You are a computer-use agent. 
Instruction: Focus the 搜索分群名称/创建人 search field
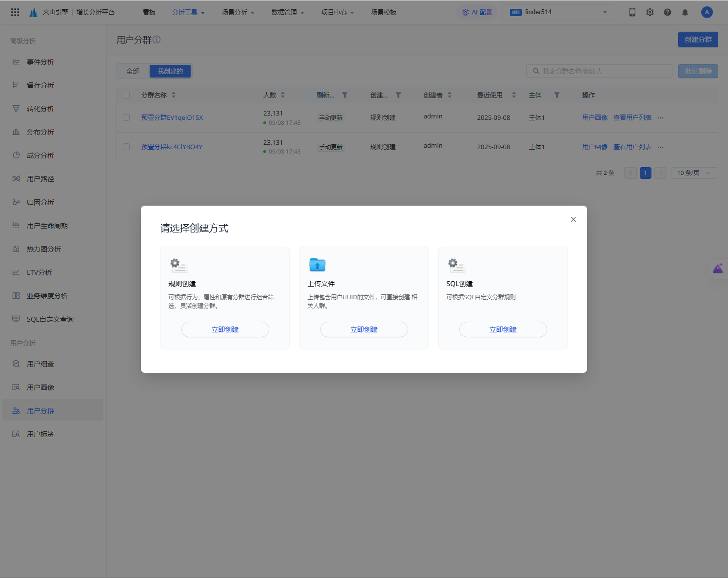coord(599,71)
